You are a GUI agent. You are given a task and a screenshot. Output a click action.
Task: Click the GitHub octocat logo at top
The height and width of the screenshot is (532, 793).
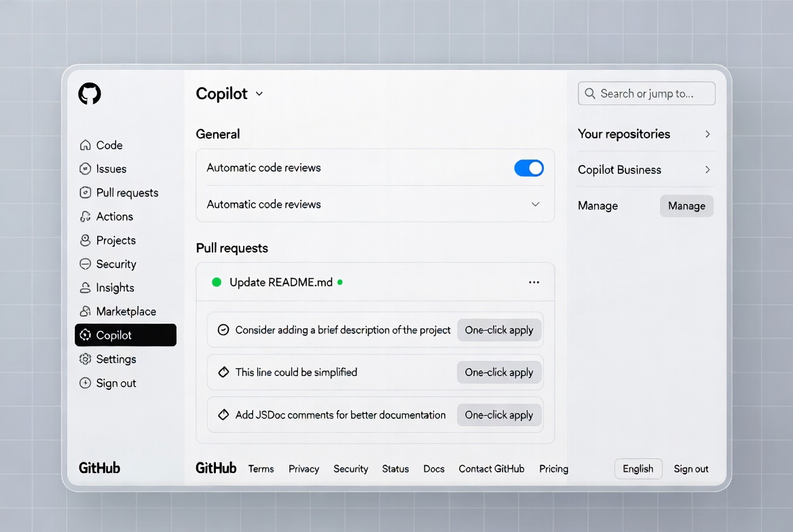pos(89,94)
